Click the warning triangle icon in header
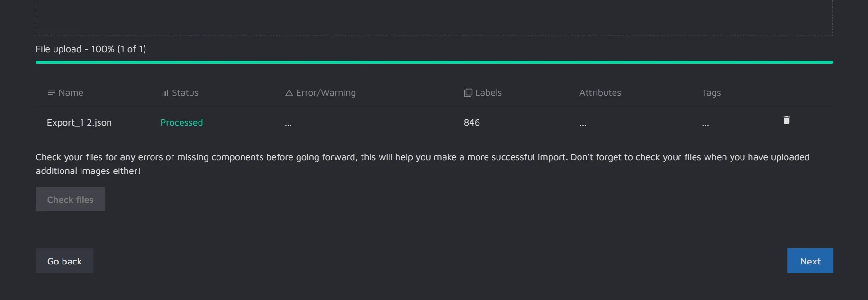The image size is (868, 300). (289, 93)
